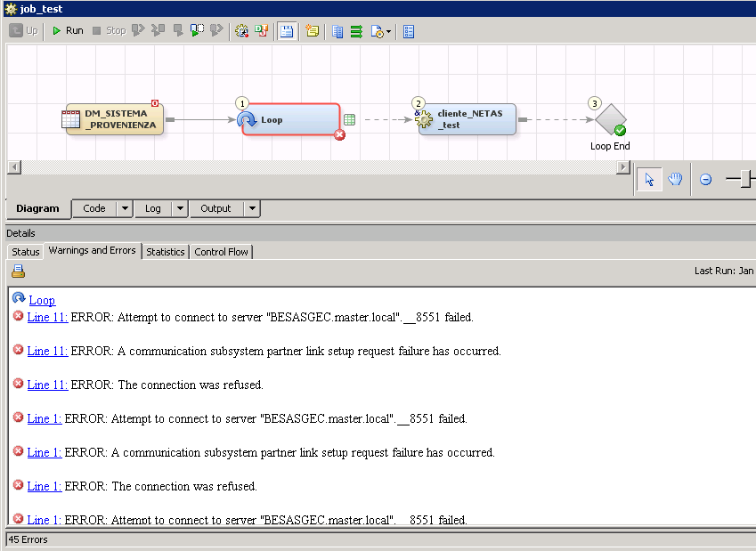Click the green horizontal lines layout icon

[356, 31]
